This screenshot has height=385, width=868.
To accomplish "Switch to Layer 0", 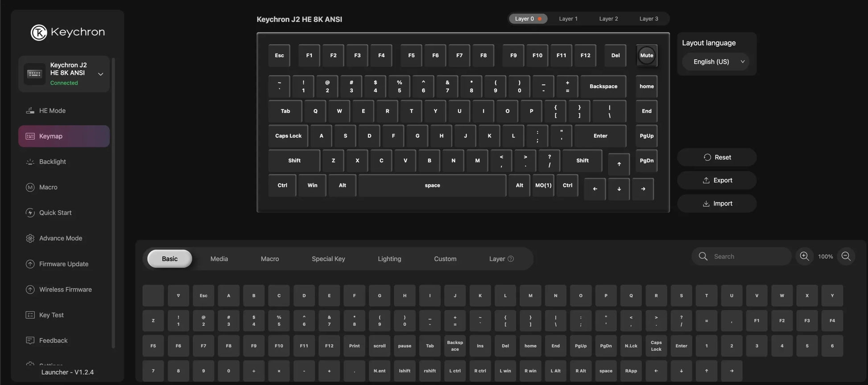I will pos(528,19).
